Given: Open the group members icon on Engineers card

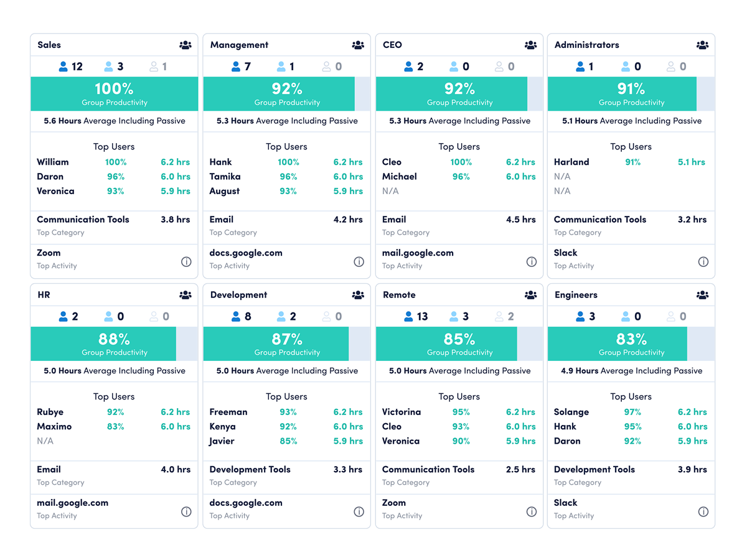Looking at the screenshot, I should pyautogui.click(x=703, y=295).
